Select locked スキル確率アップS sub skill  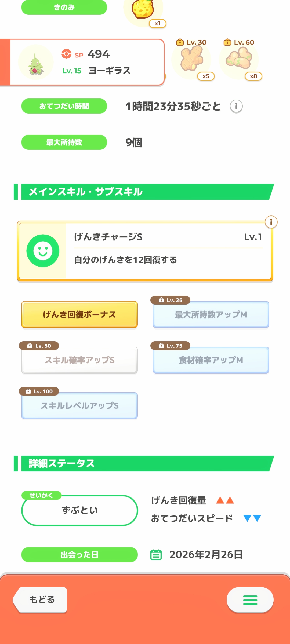click(79, 360)
